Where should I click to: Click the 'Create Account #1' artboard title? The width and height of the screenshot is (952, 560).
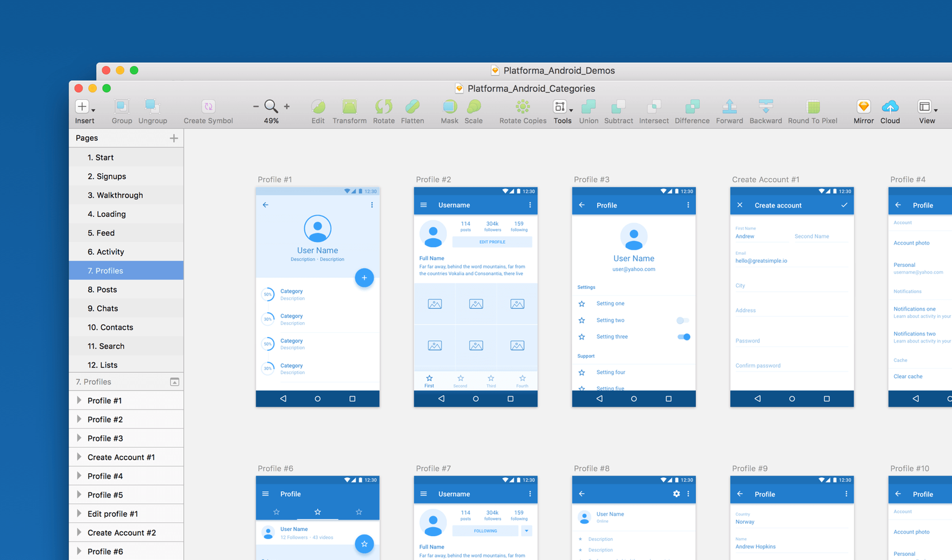[766, 180]
